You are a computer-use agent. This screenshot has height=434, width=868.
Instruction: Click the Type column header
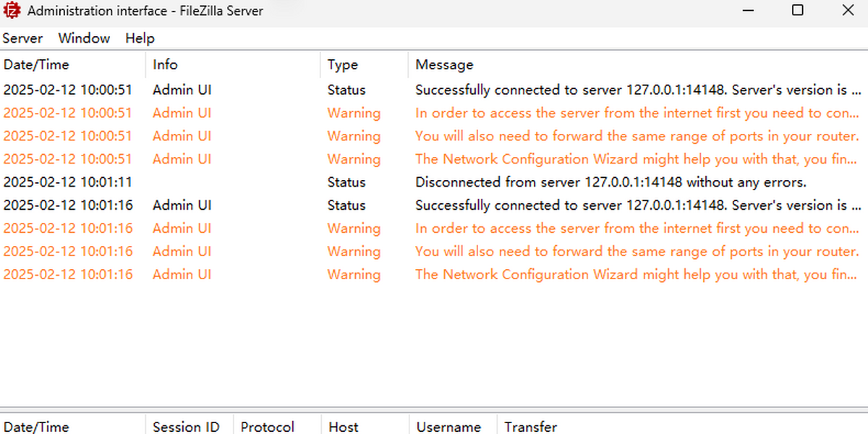(x=342, y=64)
